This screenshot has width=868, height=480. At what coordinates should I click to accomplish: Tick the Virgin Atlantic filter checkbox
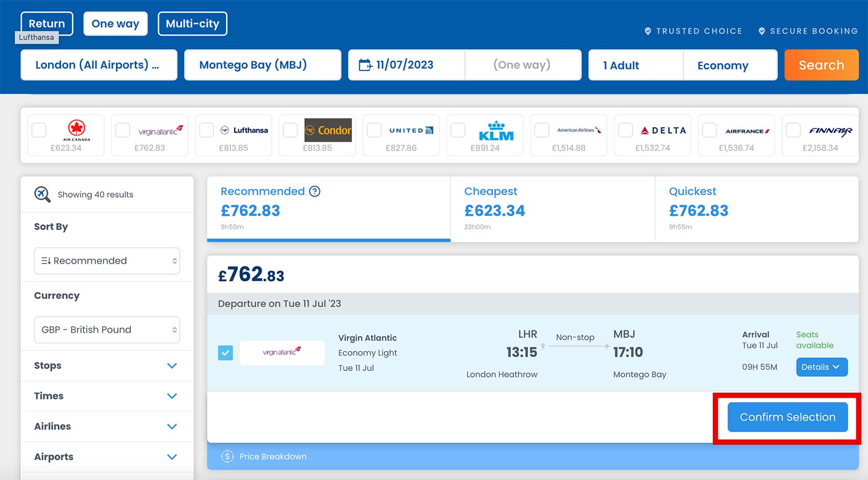click(x=123, y=130)
